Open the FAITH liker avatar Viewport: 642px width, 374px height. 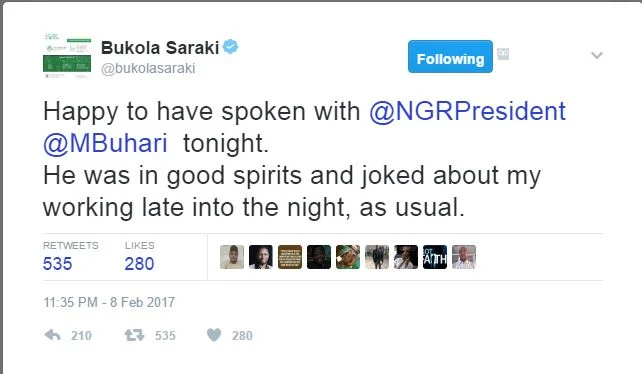coord(435,257)
